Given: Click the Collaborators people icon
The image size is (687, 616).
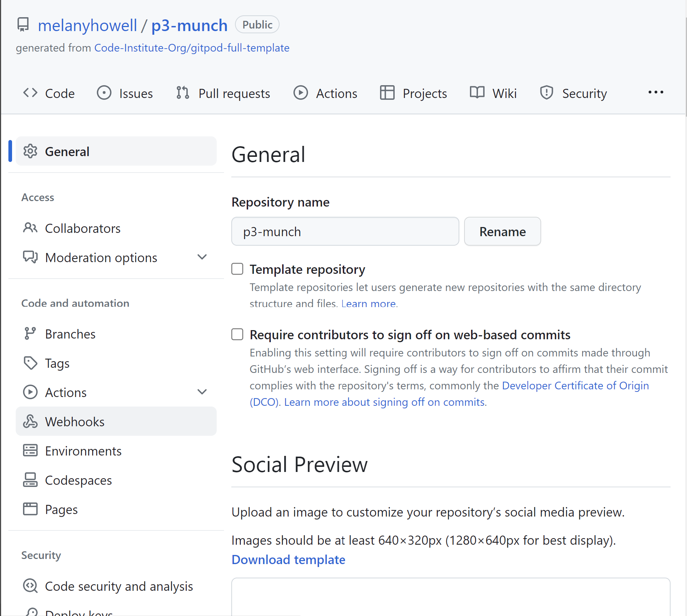Looking at the screenshot, I should (30, 228).
